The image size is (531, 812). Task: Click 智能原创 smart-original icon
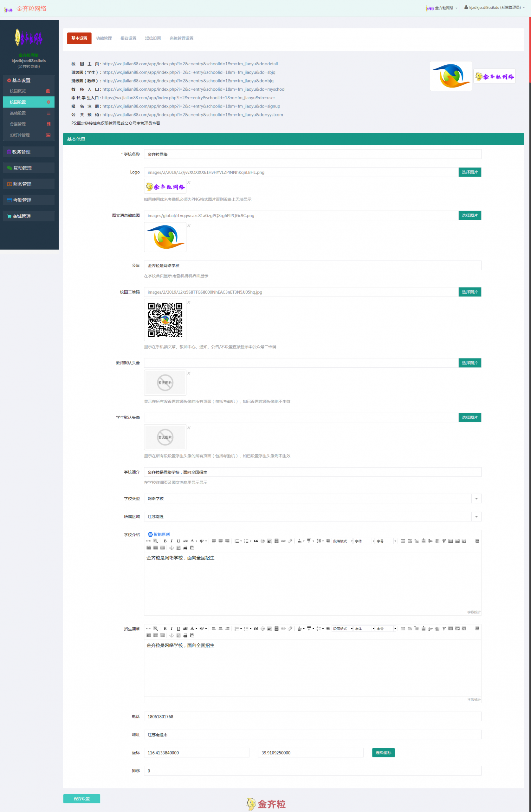pos(159,534)
